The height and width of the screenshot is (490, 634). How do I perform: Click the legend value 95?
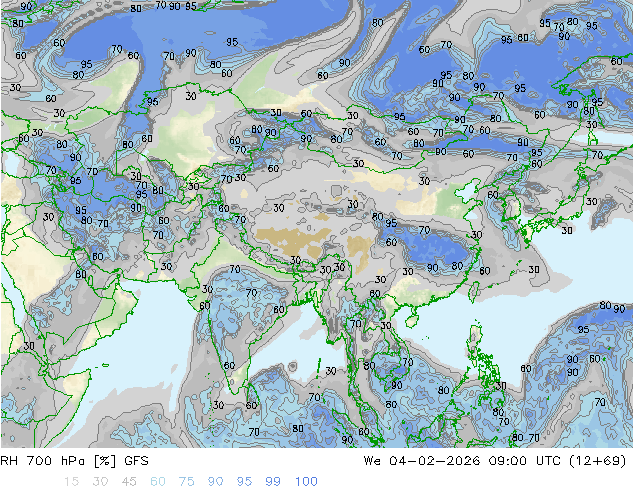pos(244,482)
